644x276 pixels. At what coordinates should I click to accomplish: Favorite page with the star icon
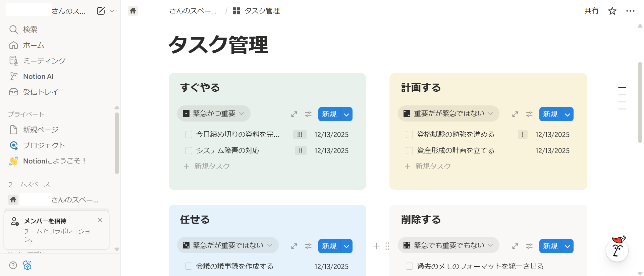click(612, 11)
